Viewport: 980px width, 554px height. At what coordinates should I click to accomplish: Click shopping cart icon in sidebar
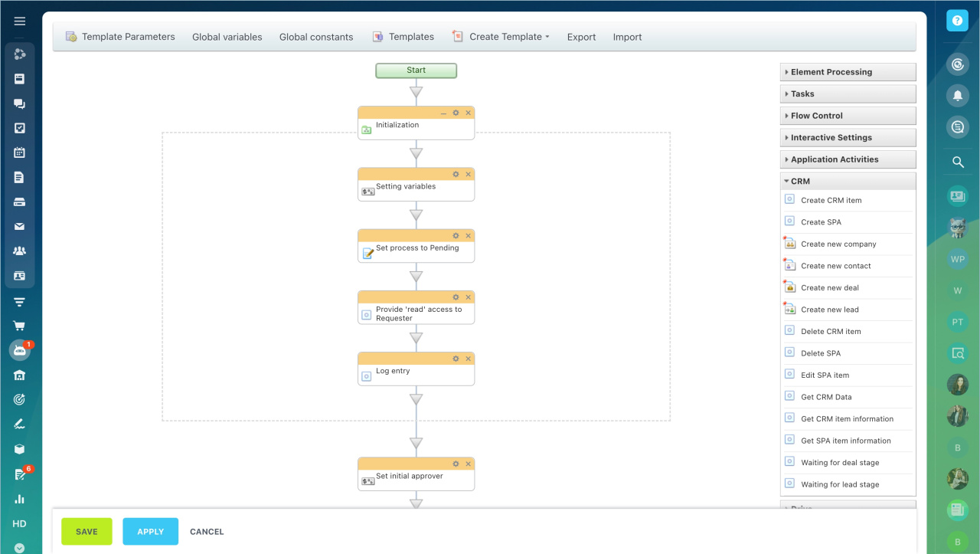19,326
